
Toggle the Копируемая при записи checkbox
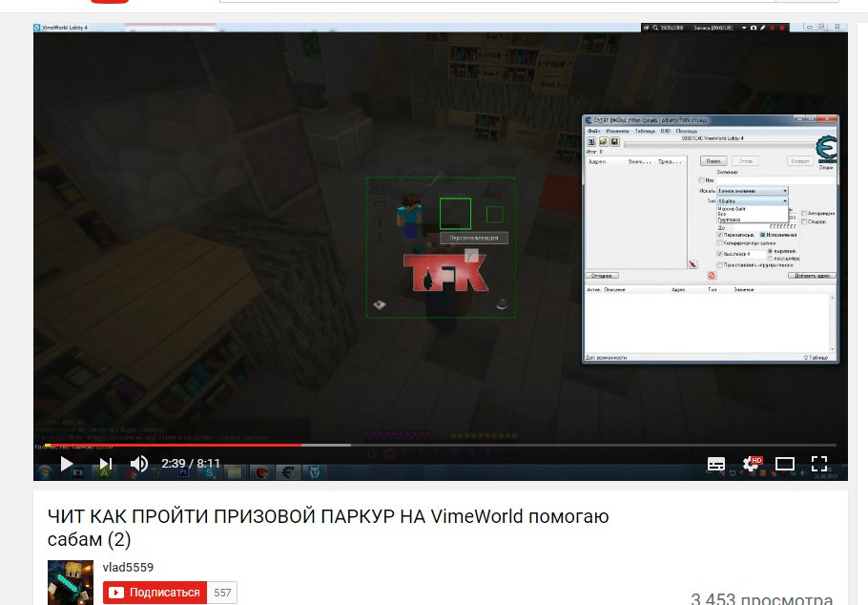click(719, 243)
